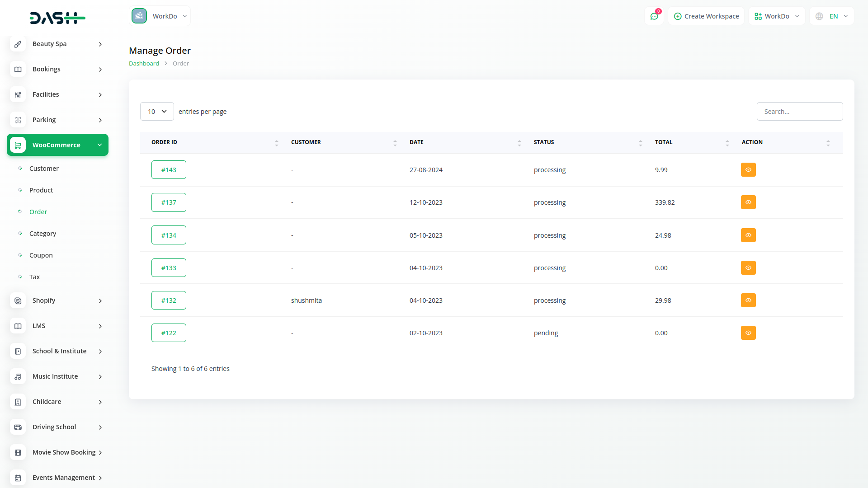Click the Childcare building icon
The image size is (868, 488).
(x=18, y=402)
